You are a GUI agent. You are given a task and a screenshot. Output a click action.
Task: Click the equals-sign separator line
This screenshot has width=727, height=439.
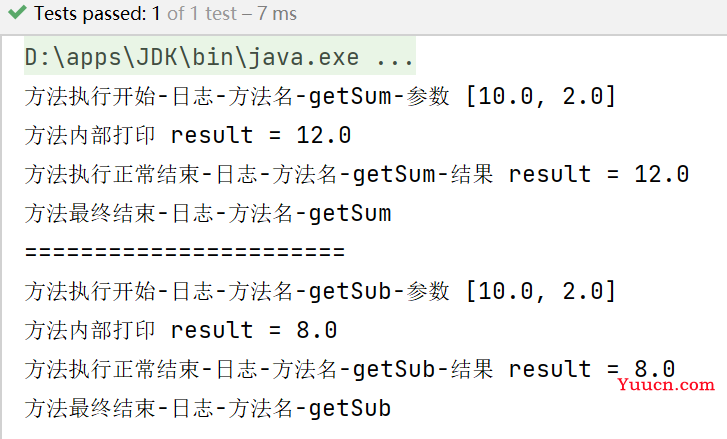[184, 251]
